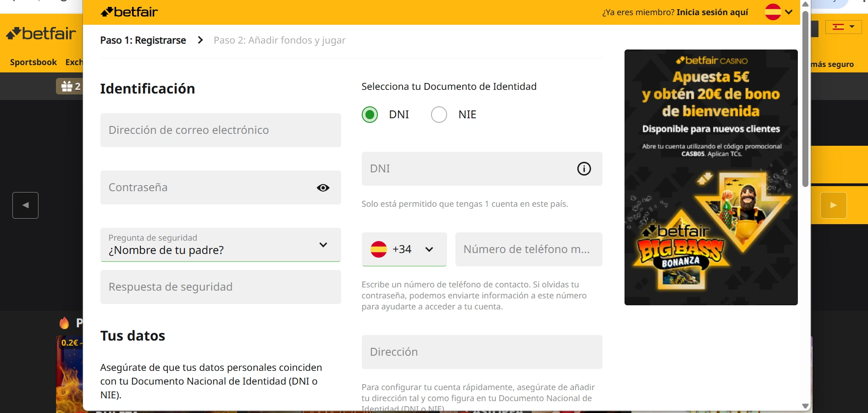Click the Spain flag in the phone prefix selector
This screenshot has height=413, width=868.
tap(379, 249)
